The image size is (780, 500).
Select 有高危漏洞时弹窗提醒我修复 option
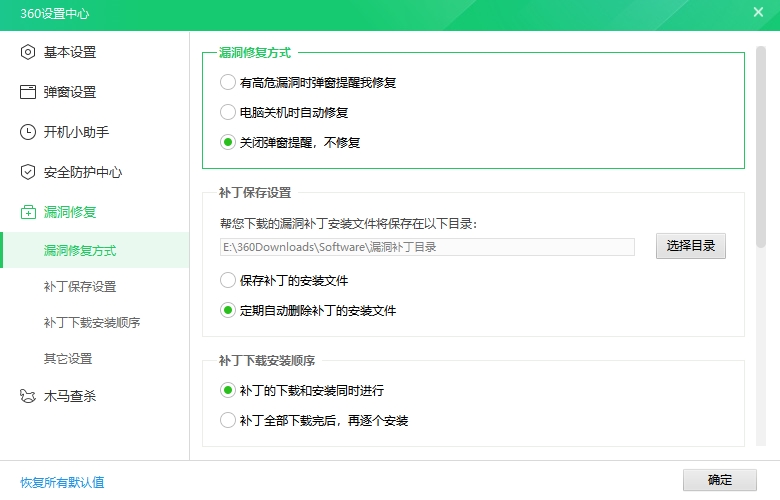tap(228, 82)
